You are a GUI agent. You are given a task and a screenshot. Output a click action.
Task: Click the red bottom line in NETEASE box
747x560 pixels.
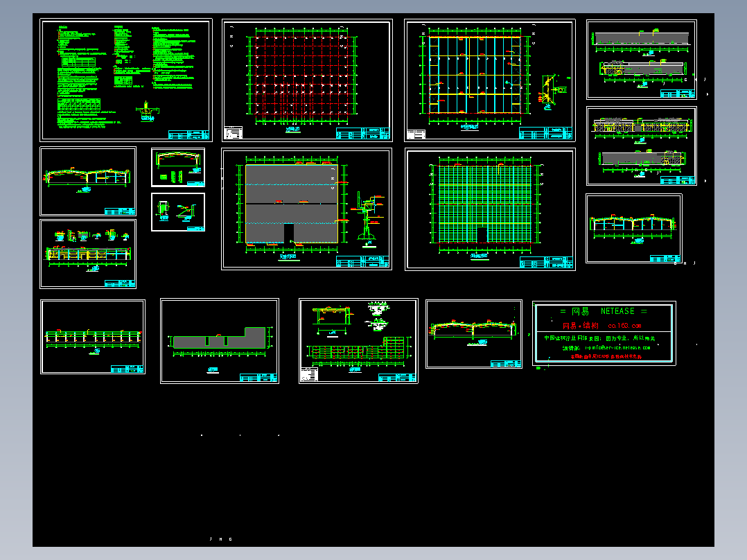click(606, 356)
